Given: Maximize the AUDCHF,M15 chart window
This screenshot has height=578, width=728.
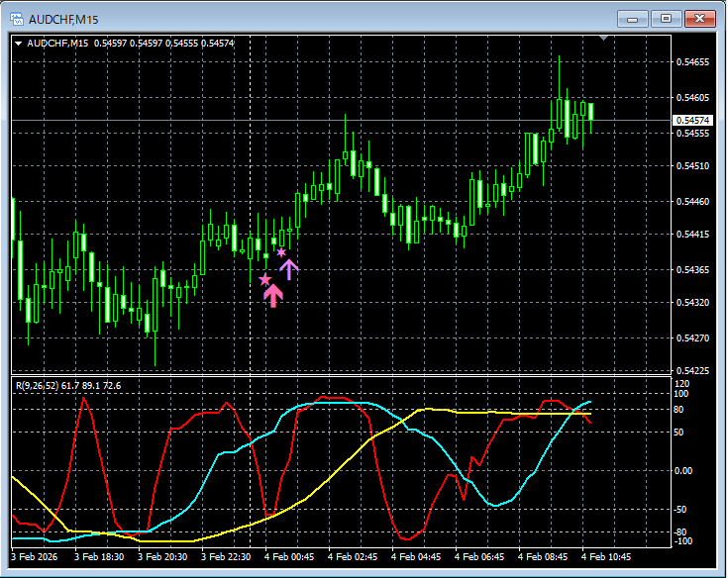Looking at the screenshot, I should click(x=666, y=19).
